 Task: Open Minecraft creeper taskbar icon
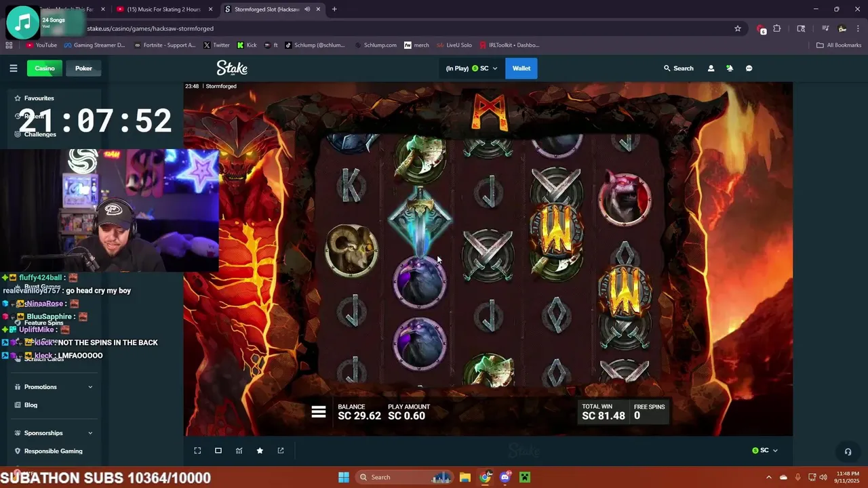click(524, 477)
